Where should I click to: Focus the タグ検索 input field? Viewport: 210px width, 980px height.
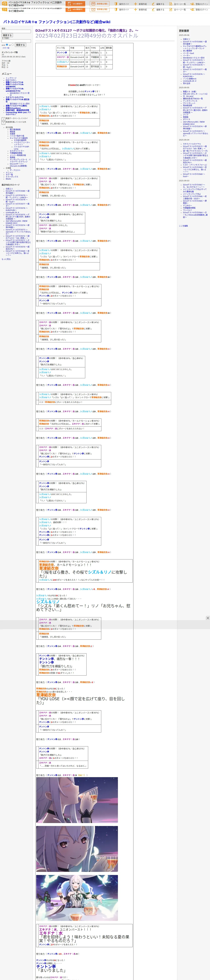[16, 41]
